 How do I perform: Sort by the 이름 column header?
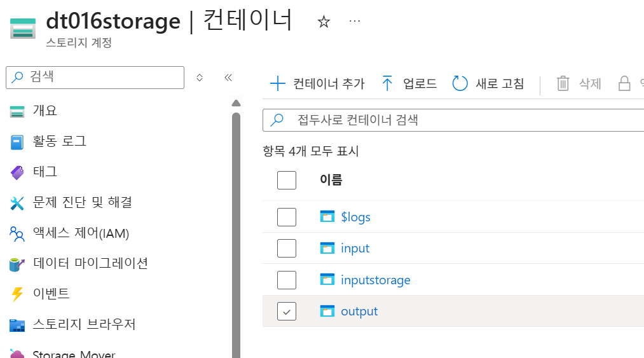tap(331, 180)
